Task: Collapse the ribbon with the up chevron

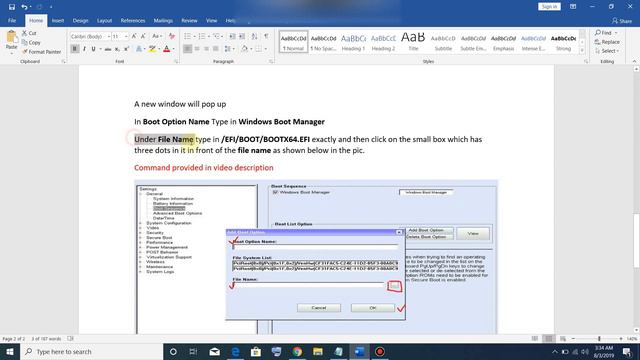Action: click(x=634, y=61)
